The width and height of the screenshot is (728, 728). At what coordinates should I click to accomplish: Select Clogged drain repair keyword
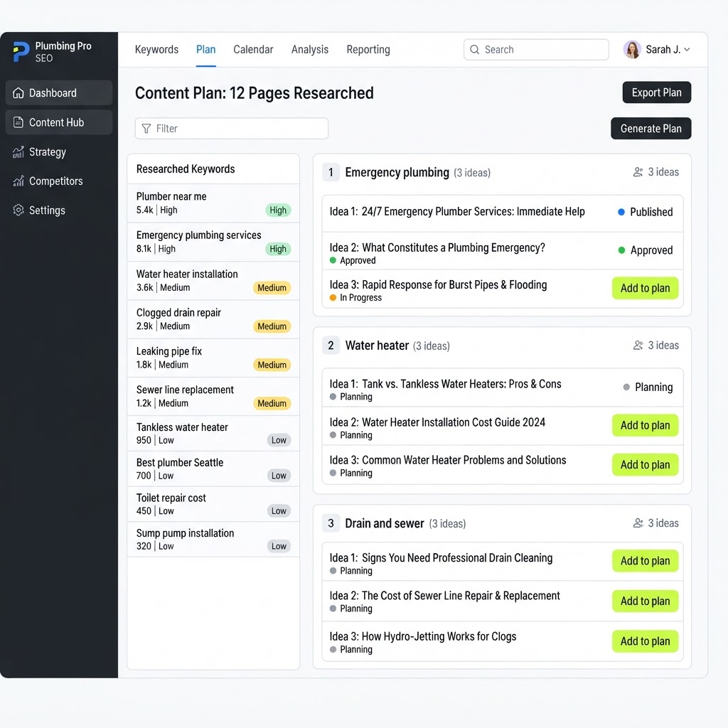click(x=213, y=319)
